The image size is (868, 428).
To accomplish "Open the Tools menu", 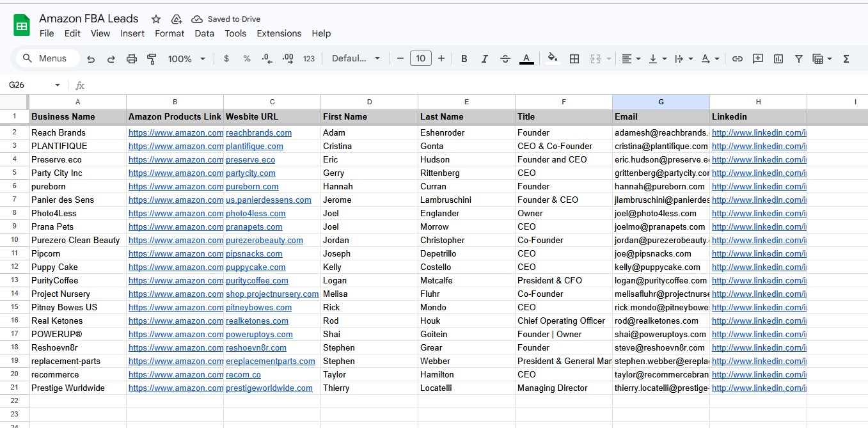I will coord(235,33).
